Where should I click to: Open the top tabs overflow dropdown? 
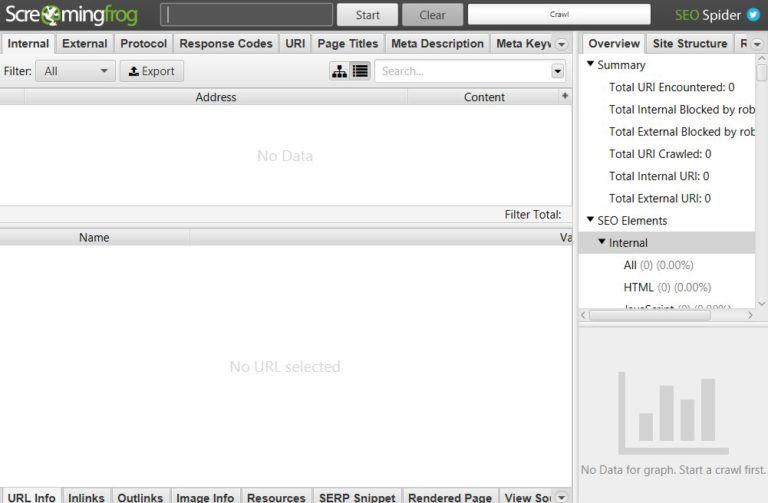[561, 44]
